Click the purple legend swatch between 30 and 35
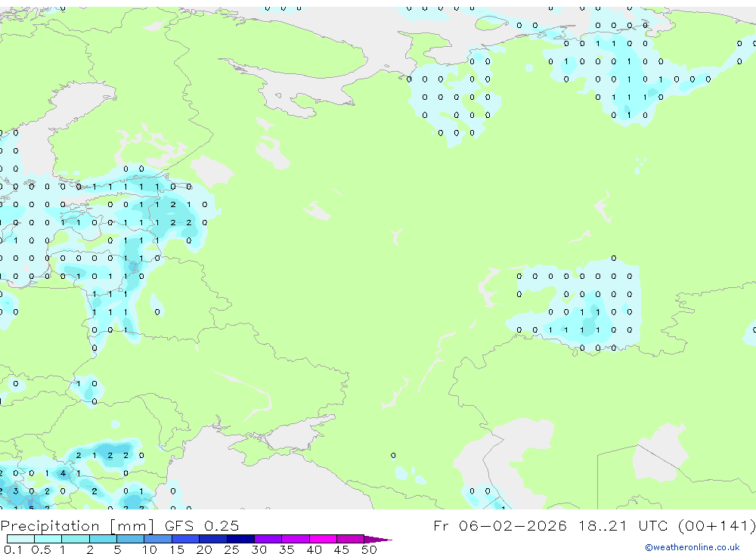 pyautogui.click(x=268, y=539)
